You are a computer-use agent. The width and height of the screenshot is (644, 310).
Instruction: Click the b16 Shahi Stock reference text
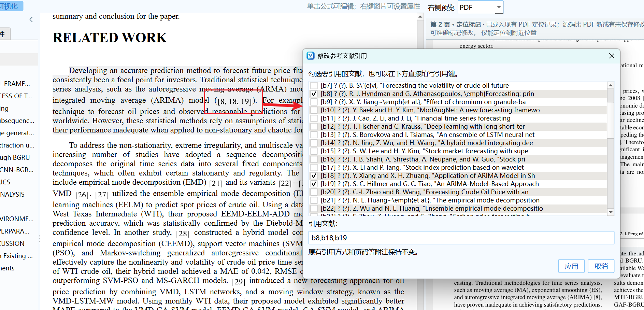(423, 159)
